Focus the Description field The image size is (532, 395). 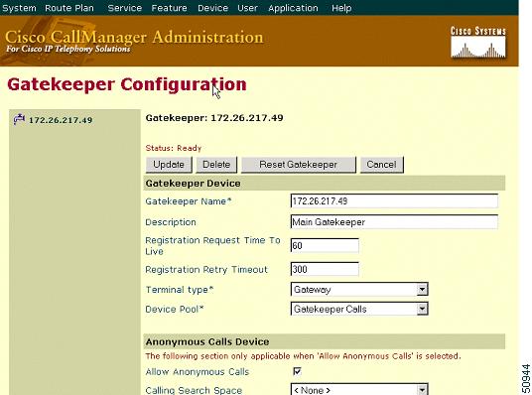point(394,222)
